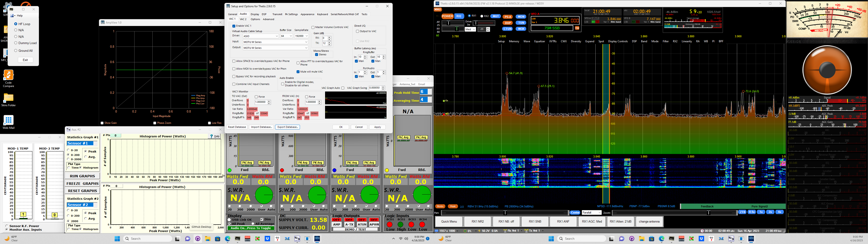Image resolution: width=868 pixels, height=244 pixels.
Task: Click the TUN tune button
Action: [x=521, y=23]
